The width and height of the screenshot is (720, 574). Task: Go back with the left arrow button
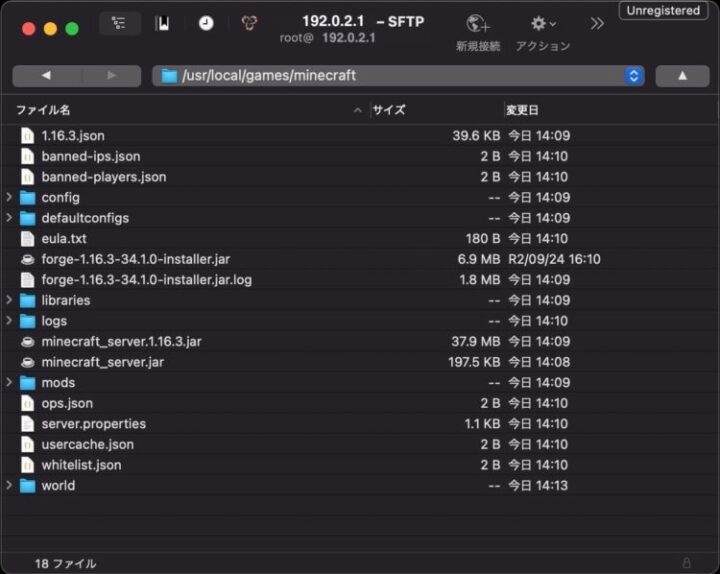pyautogui.click(x=46, y=76)
